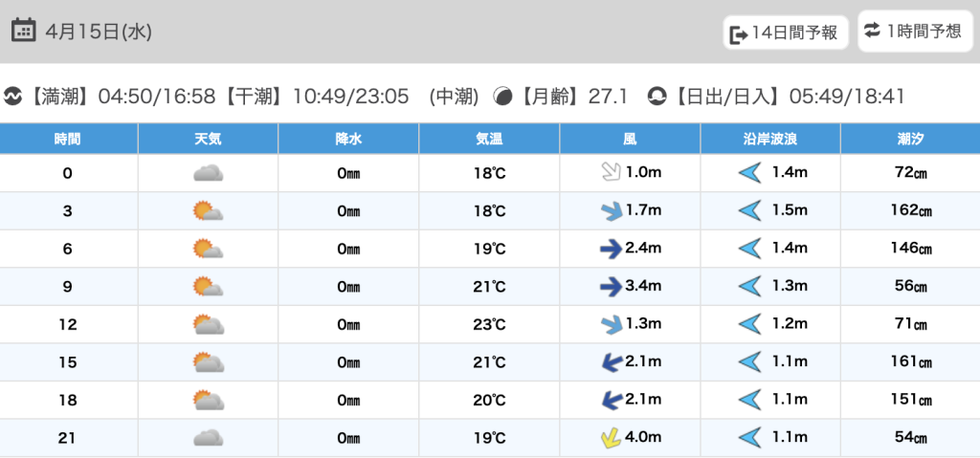
Task: Select the 天気 column header
Action: click(x=208, y=140)
